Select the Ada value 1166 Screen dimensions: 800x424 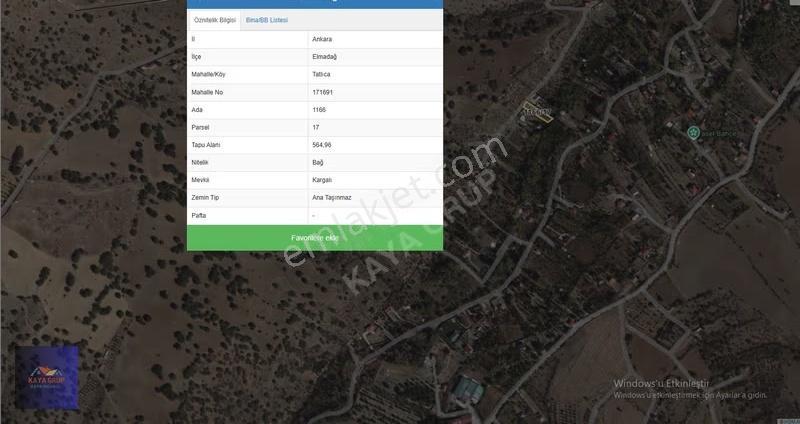coord(319,110)
